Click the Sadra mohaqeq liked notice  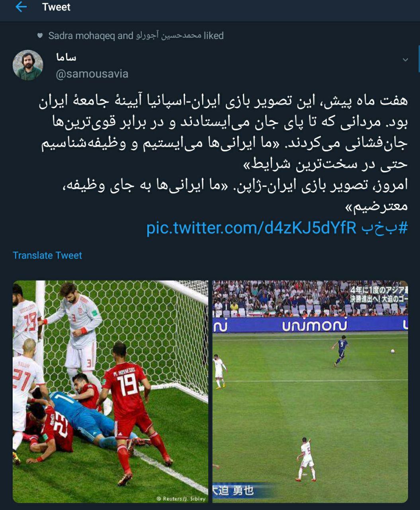pyautogui.click(x=136, y=35)
